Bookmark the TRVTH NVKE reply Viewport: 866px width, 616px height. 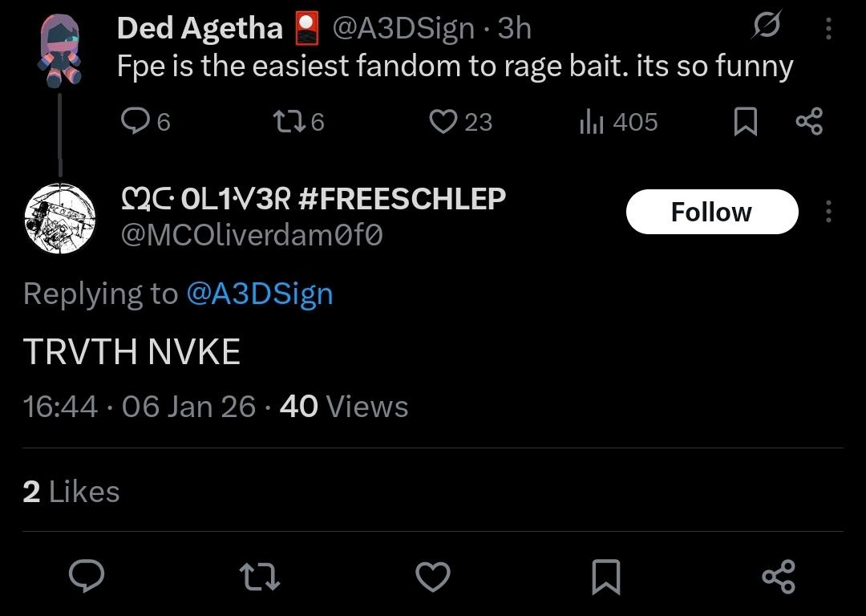(x=605, y=577)
